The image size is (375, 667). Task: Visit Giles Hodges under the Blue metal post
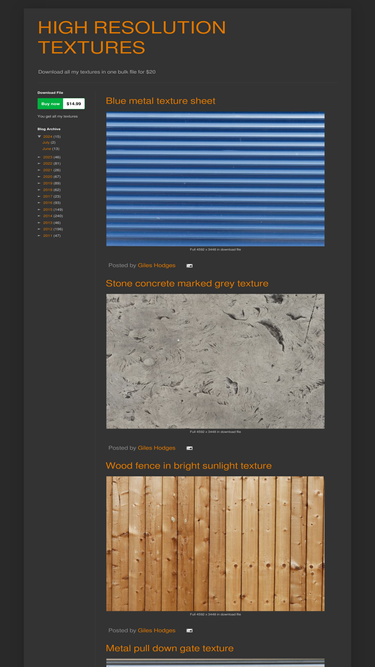pyautogui.click(x=156, y=265)
